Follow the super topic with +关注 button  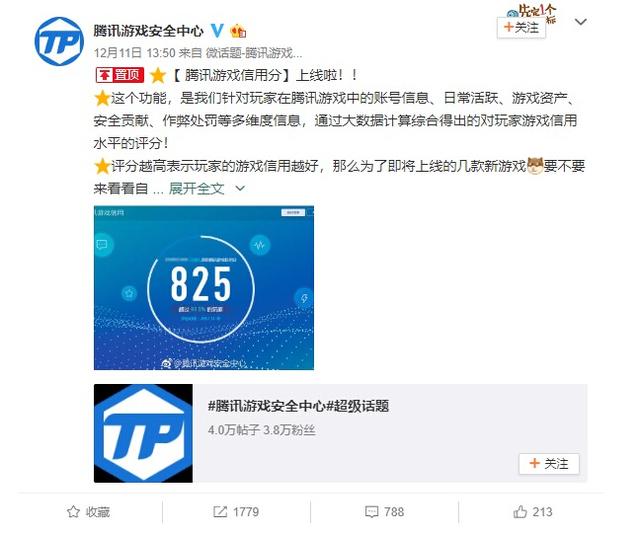click(x=549, y=464)
